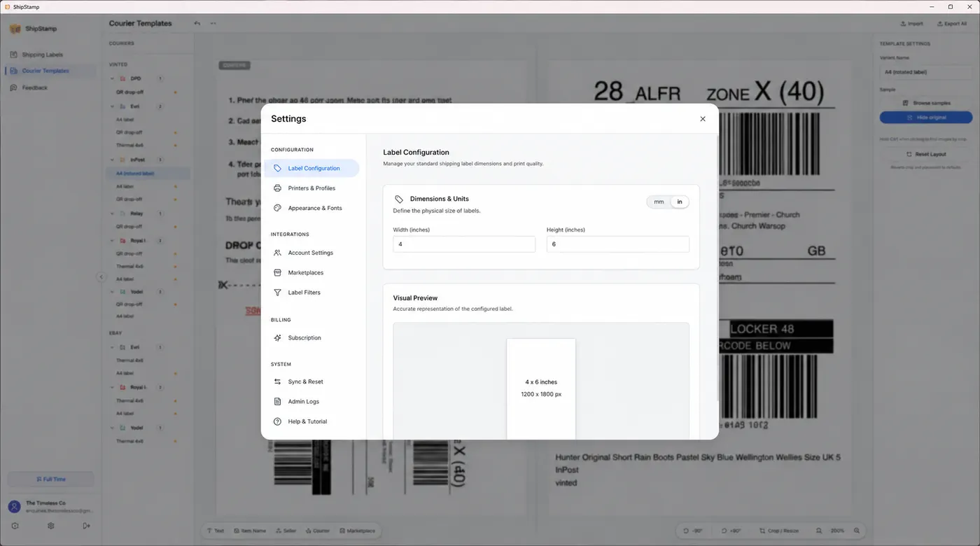
Task: Collapse the Evri group under Vinted
Action: pyautogui.click(x=113, y=106)
